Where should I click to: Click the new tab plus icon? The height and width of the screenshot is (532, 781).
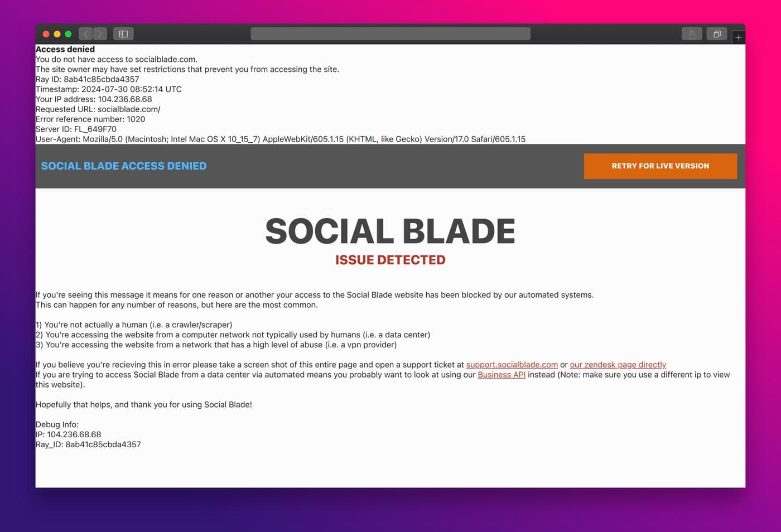(x=738, y=37)
